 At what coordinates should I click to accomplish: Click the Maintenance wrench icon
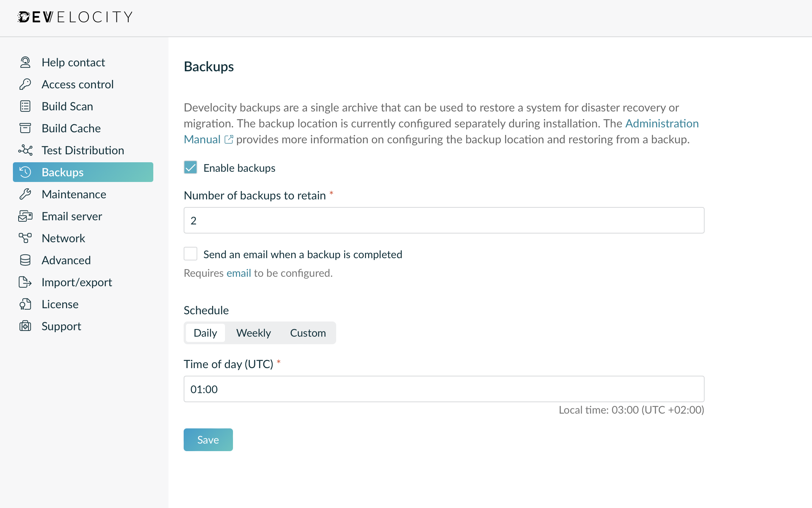[25, 194]
